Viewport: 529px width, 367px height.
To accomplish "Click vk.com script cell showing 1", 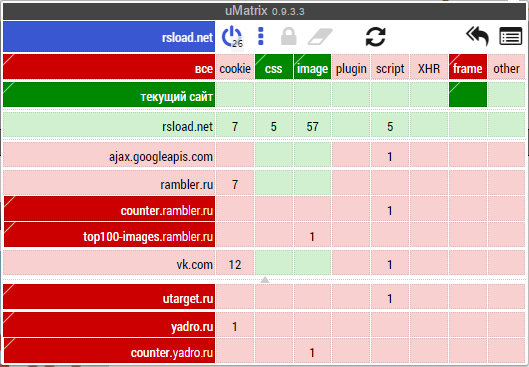I will (x=390, y=262).
